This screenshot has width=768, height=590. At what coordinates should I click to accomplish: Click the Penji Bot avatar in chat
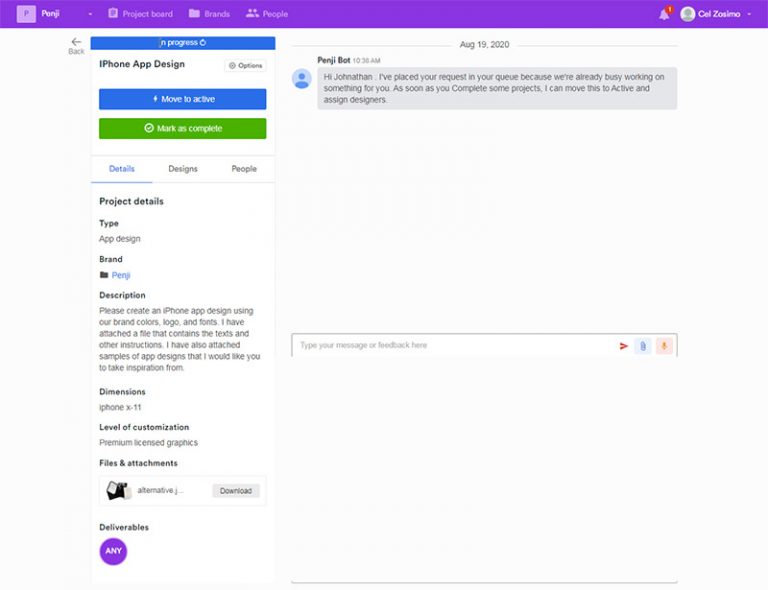click(302, 78)
